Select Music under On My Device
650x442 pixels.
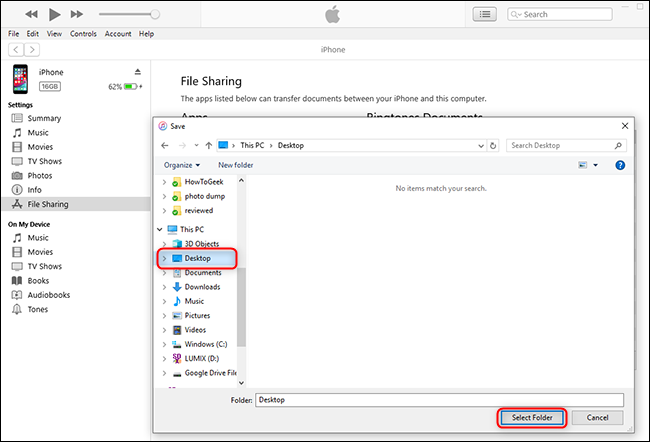[x=38, y=238]
